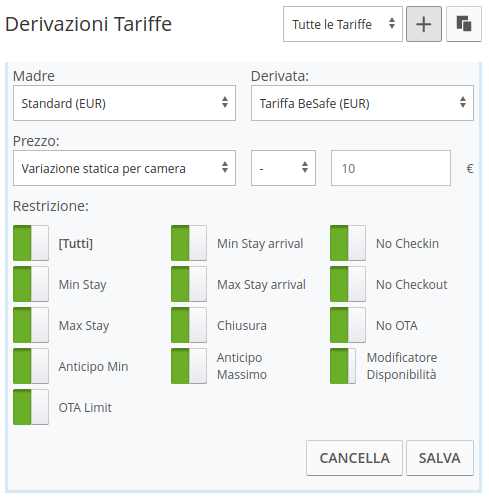The height and width of the screenshot is (504, 489).
Task: Expand the Derivata Tariffa BeSafe dropdown
Action: point(362,103)
